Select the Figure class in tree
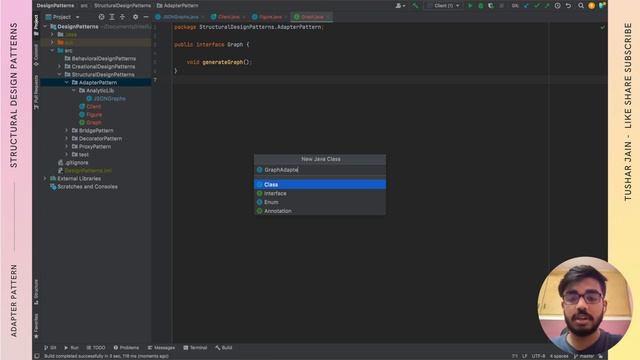This screenshot has width=640, height=360. [x=94, y=115]
